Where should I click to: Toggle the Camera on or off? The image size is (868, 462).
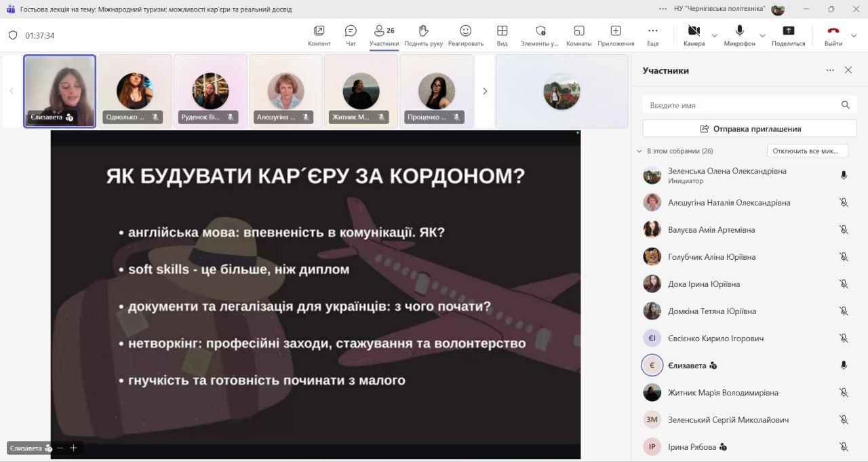(694, 31)
